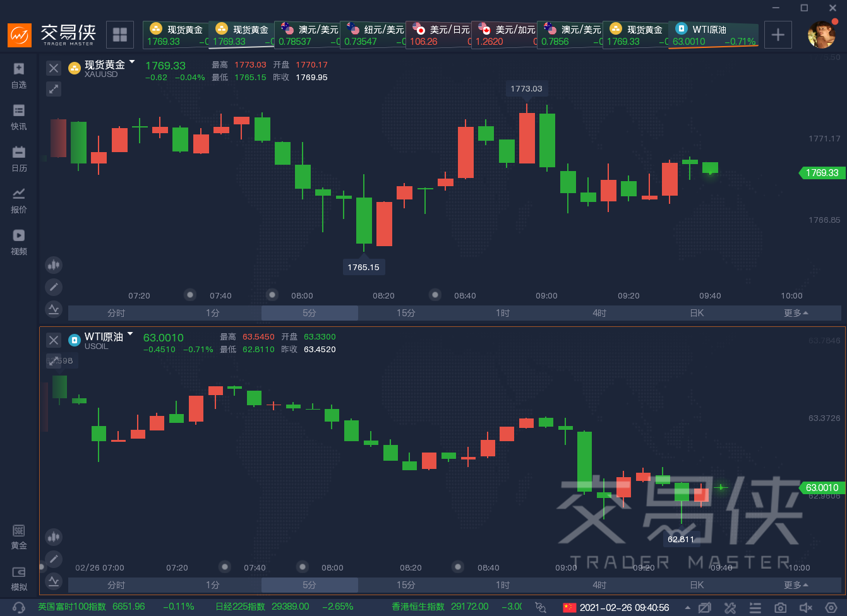Viewport: 847px width, 616px height.
Task: Select 1分 timeframe in WTI chart
Action: tap(213, 585)
